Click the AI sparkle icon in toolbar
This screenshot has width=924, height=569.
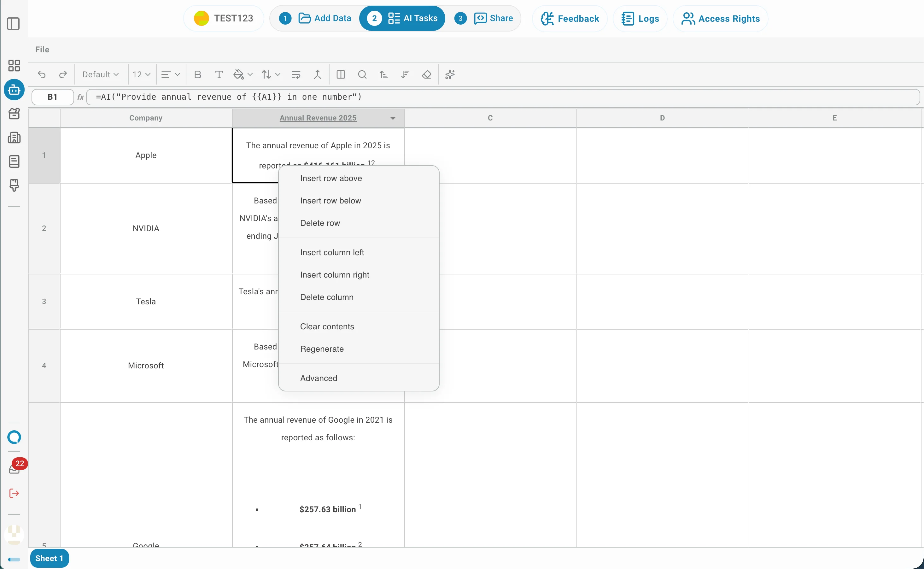click(450, 74)
